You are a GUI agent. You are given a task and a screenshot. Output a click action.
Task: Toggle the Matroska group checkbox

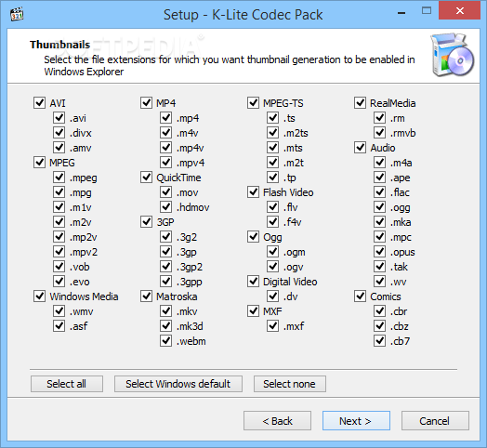(x=146, y=296)
